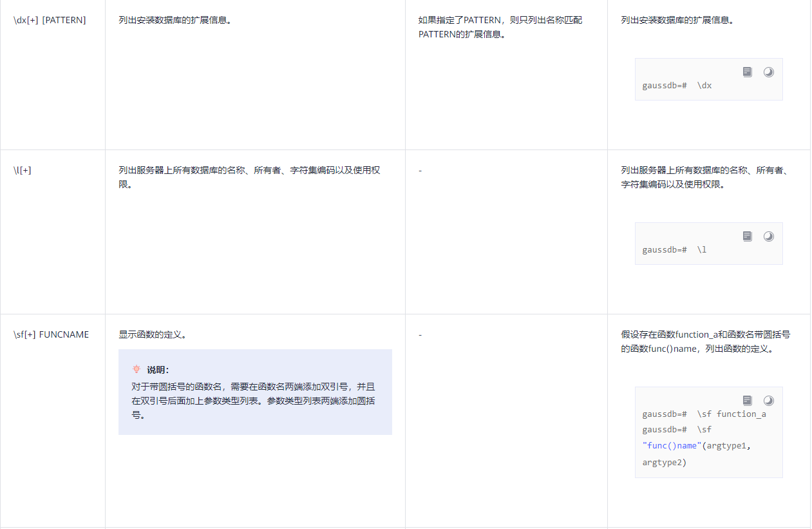812x529 pixels.
Task: Toggle dark theme on \sf code block
Action: pos(768,401)
